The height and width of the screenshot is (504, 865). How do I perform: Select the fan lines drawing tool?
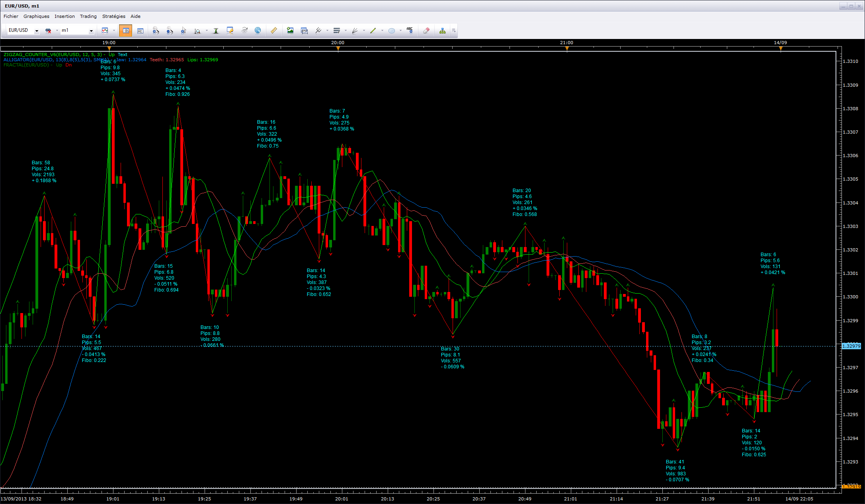point(355,31)
